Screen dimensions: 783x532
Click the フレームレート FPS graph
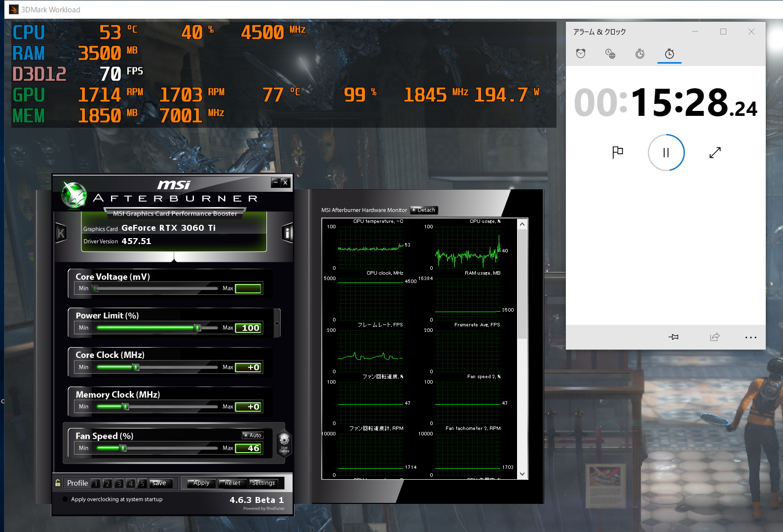(371, 351)
